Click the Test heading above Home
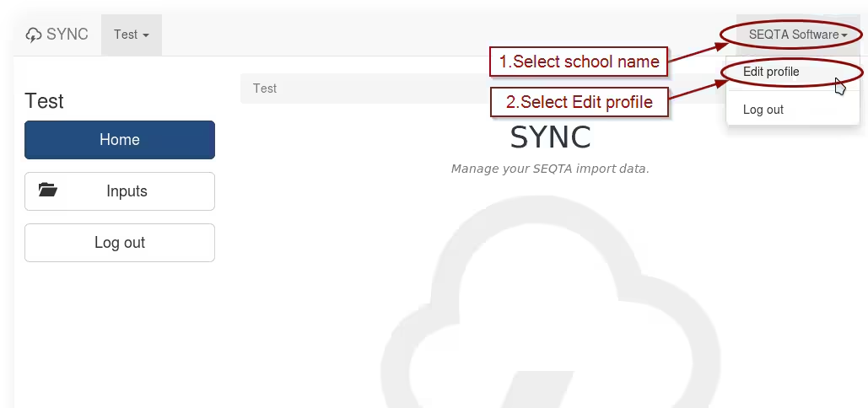Viewport: 868px width, 408px height. [44, 101]
